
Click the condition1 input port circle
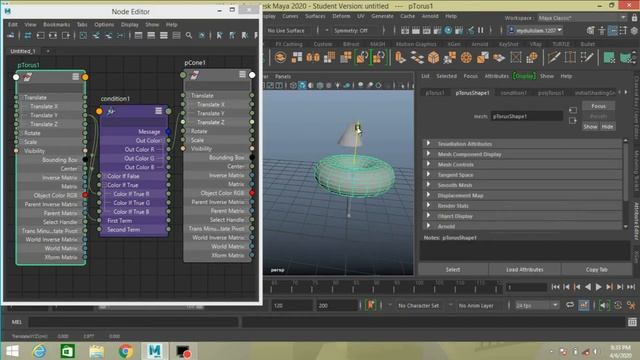coord(99,111)
